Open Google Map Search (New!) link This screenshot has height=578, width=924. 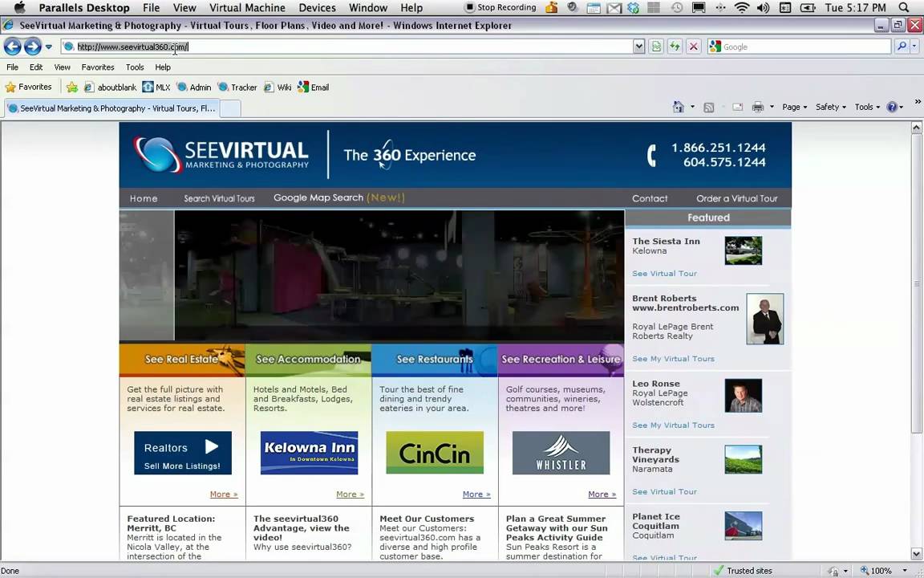pos(338,198)
